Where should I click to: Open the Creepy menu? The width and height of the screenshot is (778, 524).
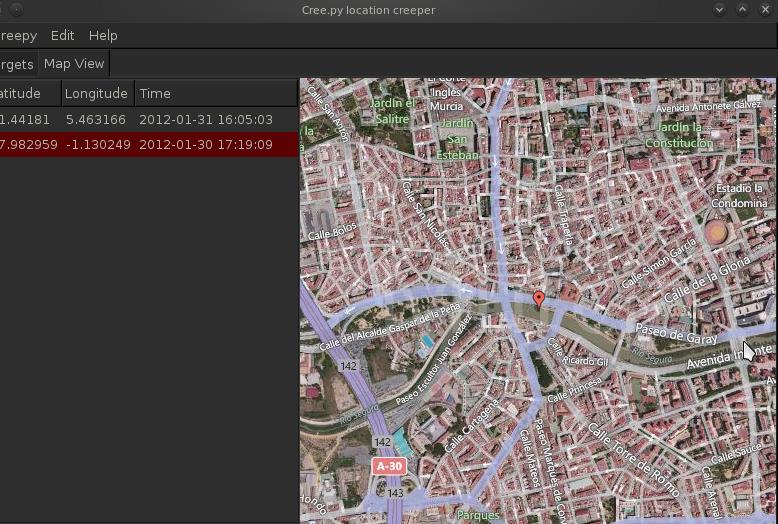click(18, 35)
